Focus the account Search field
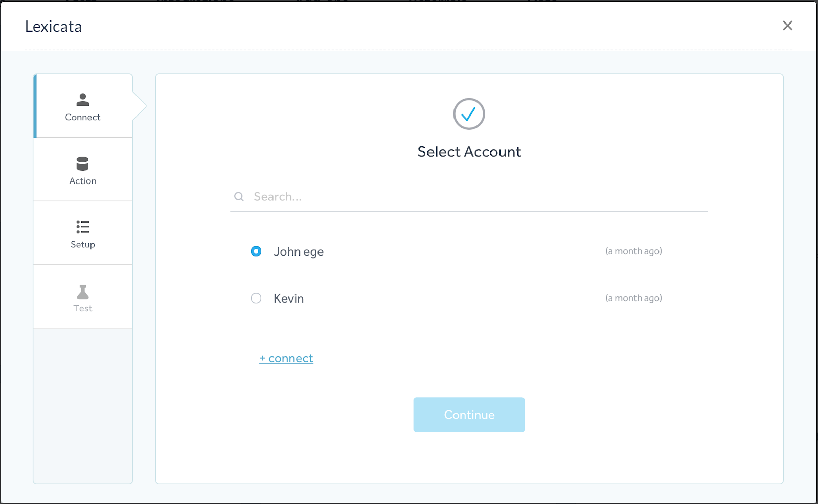 pos(469,197)
